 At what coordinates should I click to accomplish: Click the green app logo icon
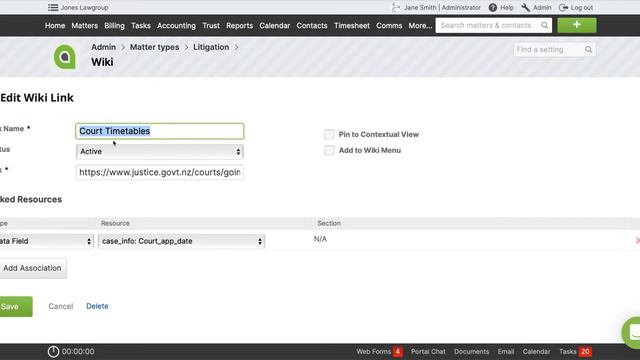pos(65,57)
